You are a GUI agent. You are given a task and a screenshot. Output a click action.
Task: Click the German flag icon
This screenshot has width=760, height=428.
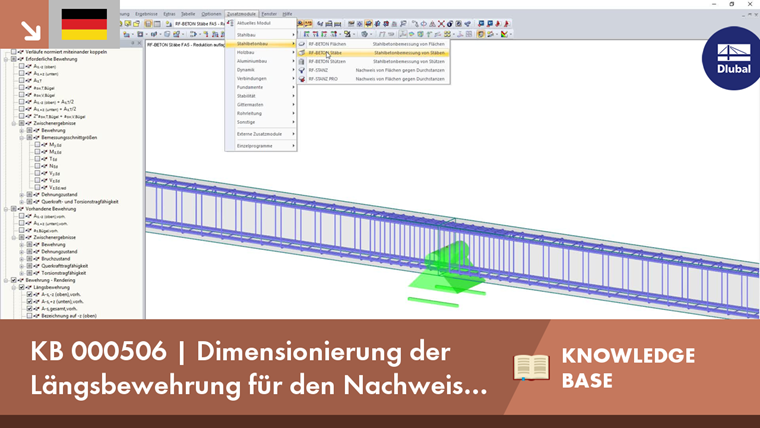[x=84, y=24]
